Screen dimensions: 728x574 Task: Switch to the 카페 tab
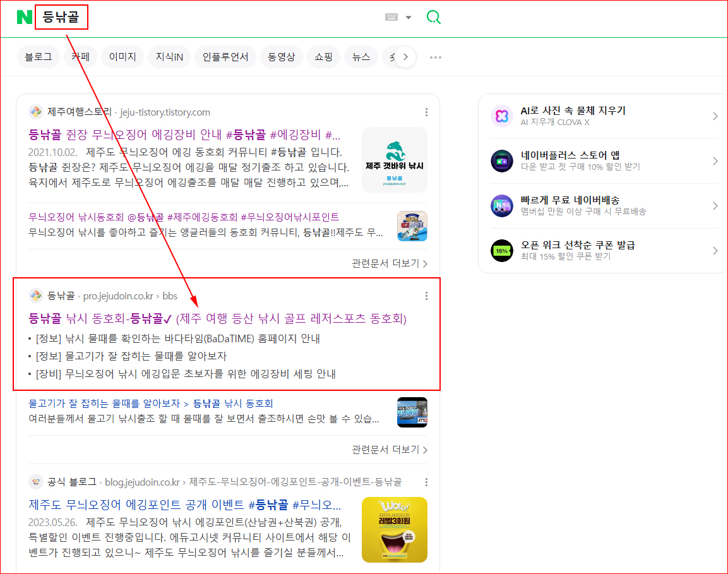coord(80,57)
